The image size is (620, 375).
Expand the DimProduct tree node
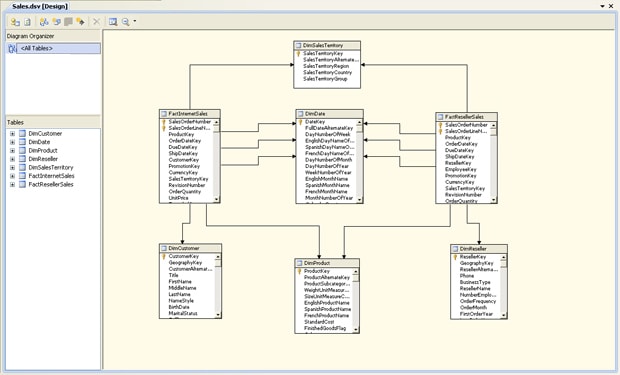[x=12, y=151]
